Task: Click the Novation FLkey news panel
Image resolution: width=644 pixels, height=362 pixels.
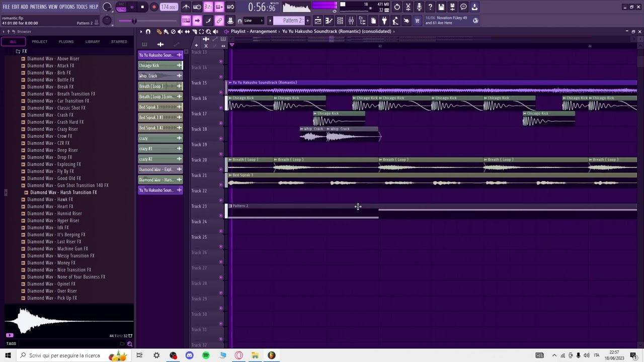Action: point(452,21)
